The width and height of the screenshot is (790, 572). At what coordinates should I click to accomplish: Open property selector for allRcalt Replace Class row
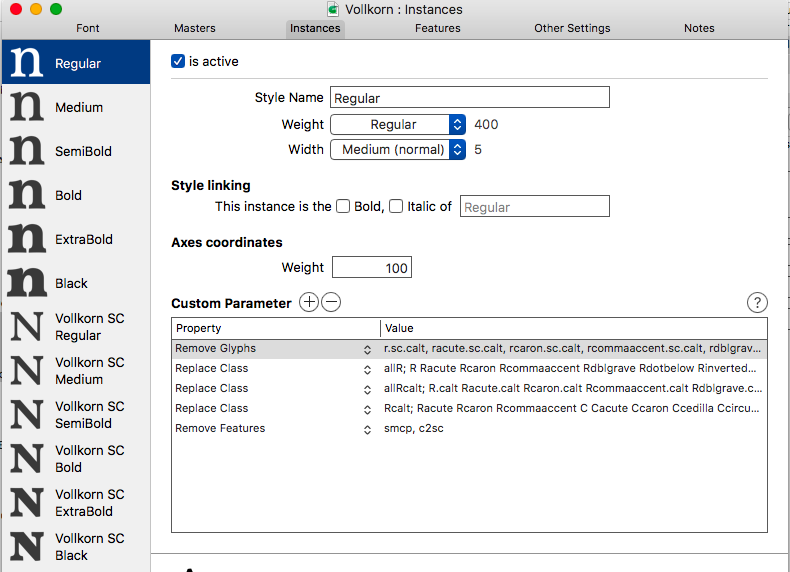[367, 390]
